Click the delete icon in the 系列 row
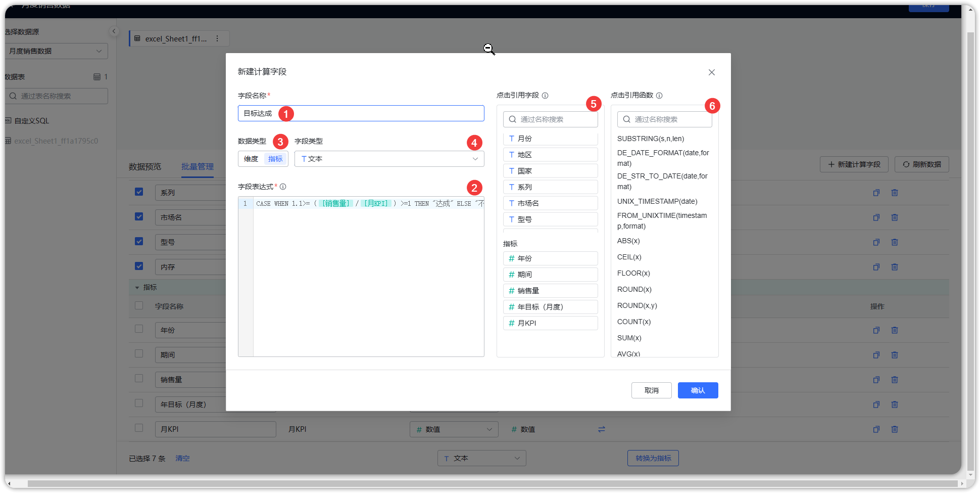 coord(895,193)
